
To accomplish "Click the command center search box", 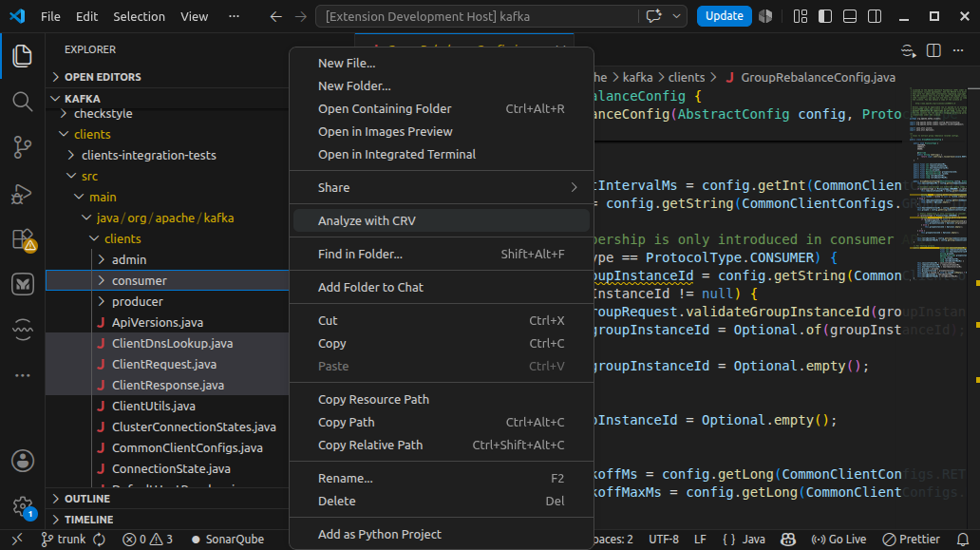I will (x=477, y=16).
